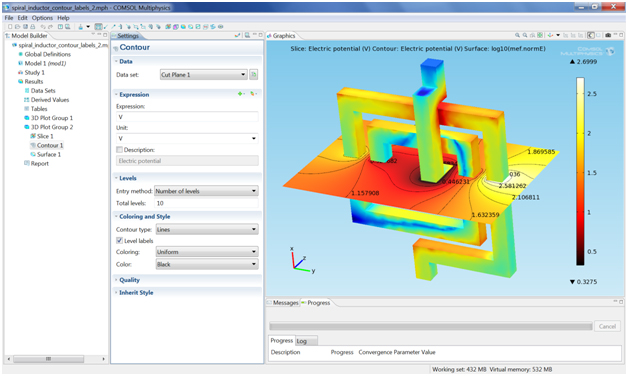628x376 pixels.
Task: Open the Edit menu
Action: pos(22,18)
